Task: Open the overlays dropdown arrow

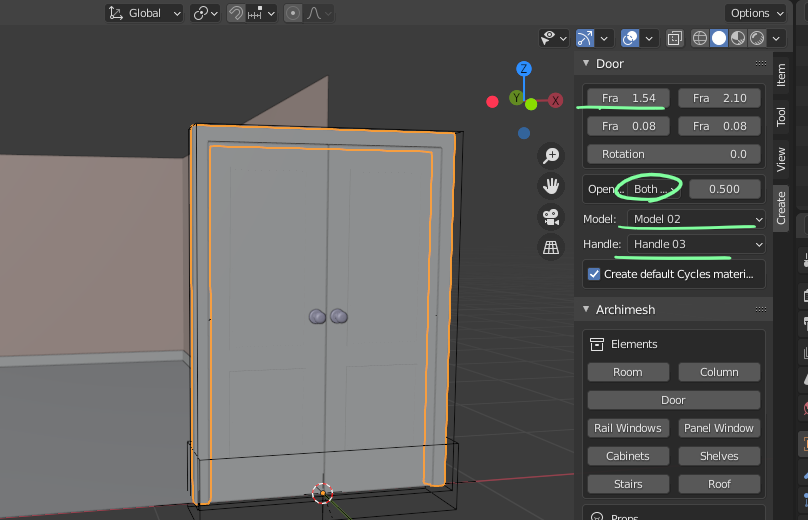Action: click(649, 38)
